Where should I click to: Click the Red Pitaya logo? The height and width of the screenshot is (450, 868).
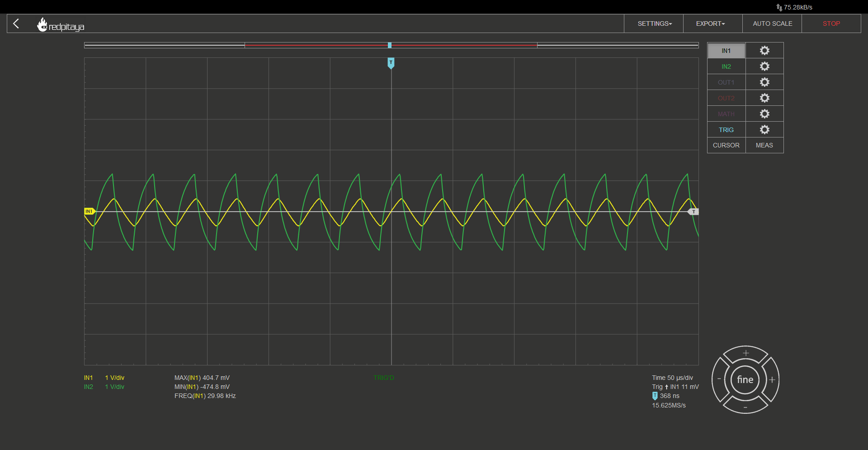[x=61, y=25]
